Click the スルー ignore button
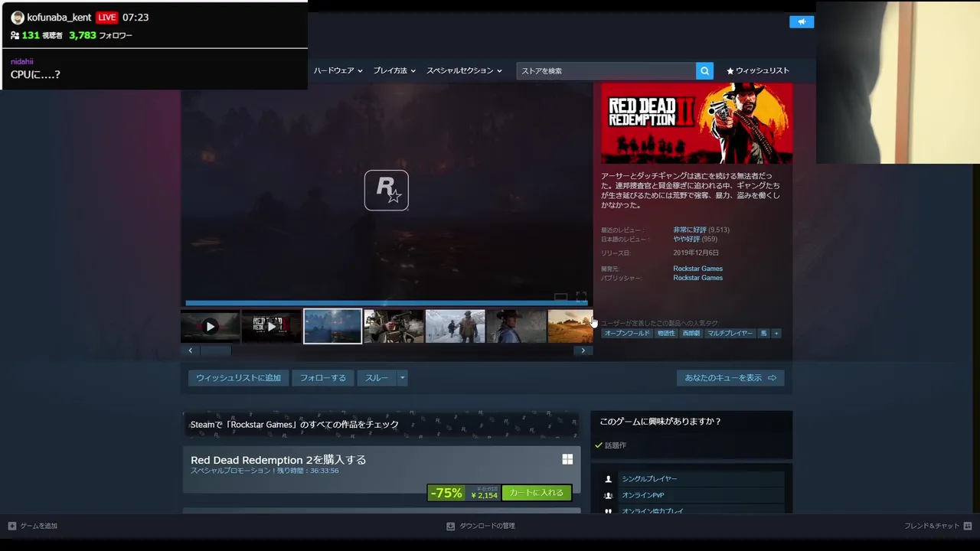Image resolution: width=980 pixels, height=551 pixels. coord(376,378)
